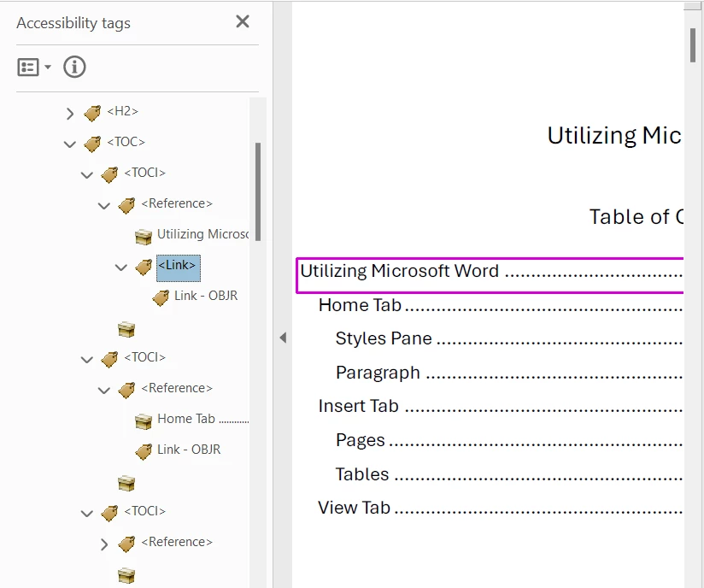Collapse the TOC tag
The image size is (704, 588).
click(x=69, y=144)
